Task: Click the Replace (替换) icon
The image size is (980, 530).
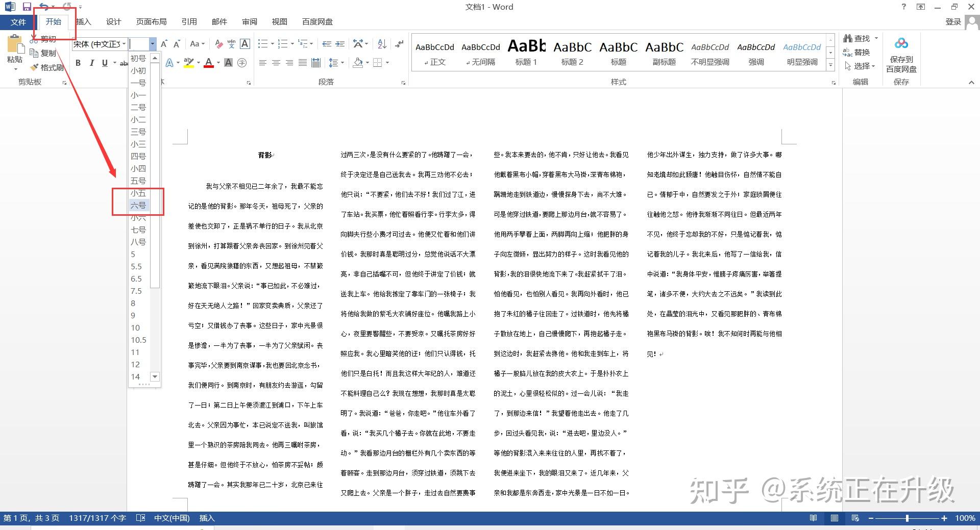Action: pyautogui.click(x=848, y=52)
